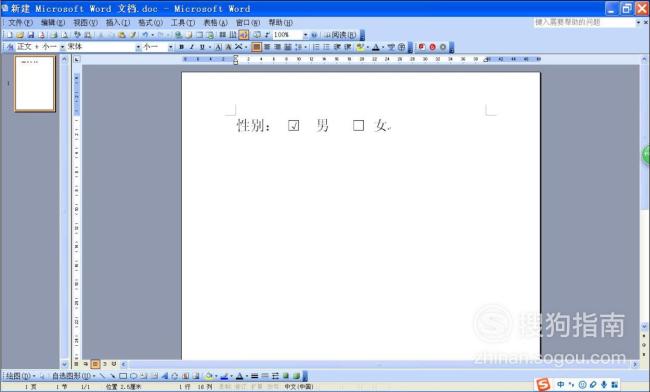Click the Open folder icon

coord(19,35)
